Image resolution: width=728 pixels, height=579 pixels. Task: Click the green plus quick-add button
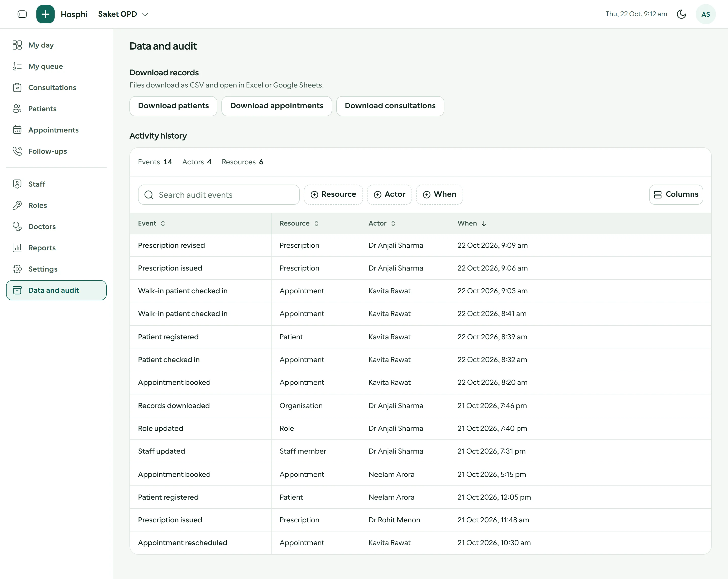pyautogui.click(x=45, y=14)
